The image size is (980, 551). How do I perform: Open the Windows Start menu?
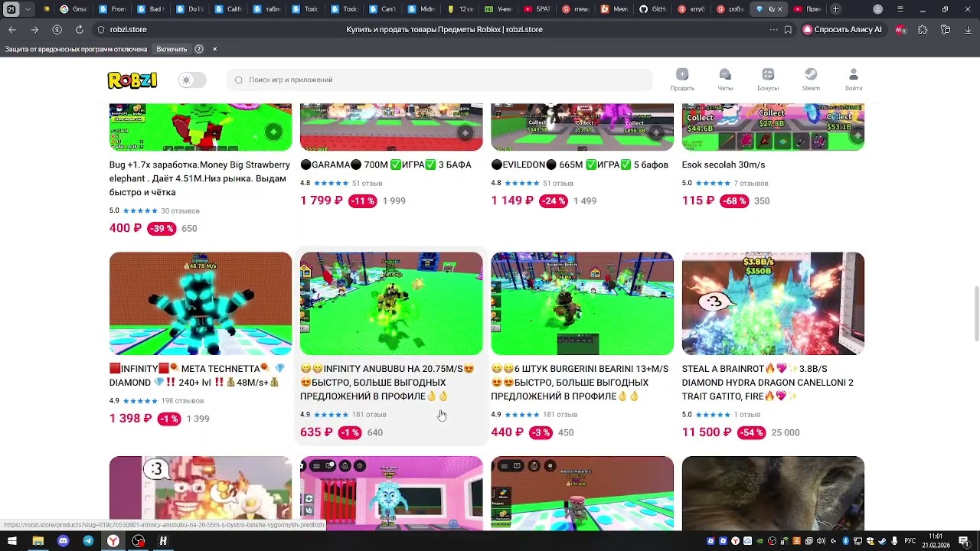12,541
